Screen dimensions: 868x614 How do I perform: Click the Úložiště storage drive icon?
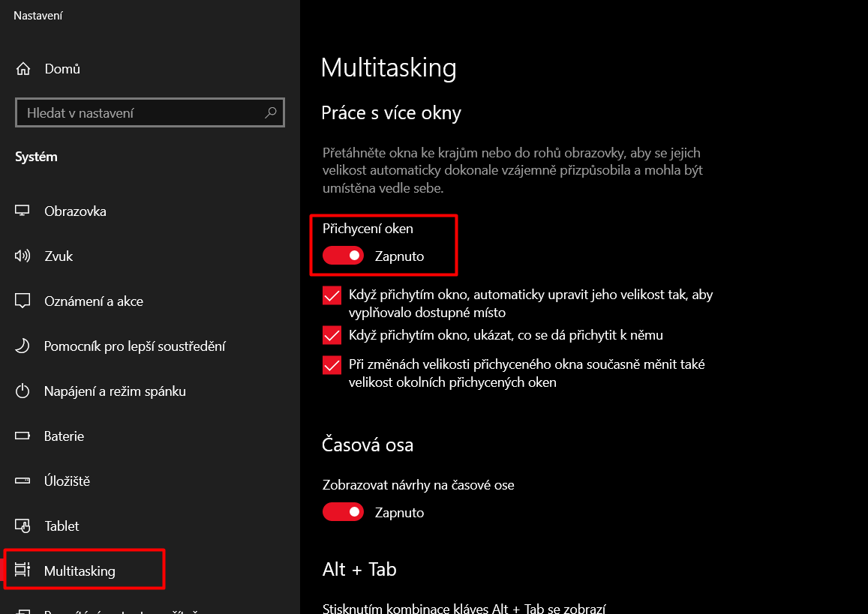pos(23,481)
